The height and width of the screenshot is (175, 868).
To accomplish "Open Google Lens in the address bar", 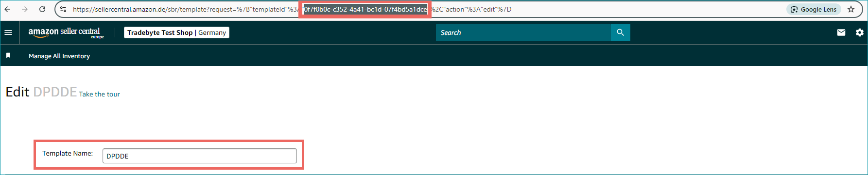I will tap(814, 9).
